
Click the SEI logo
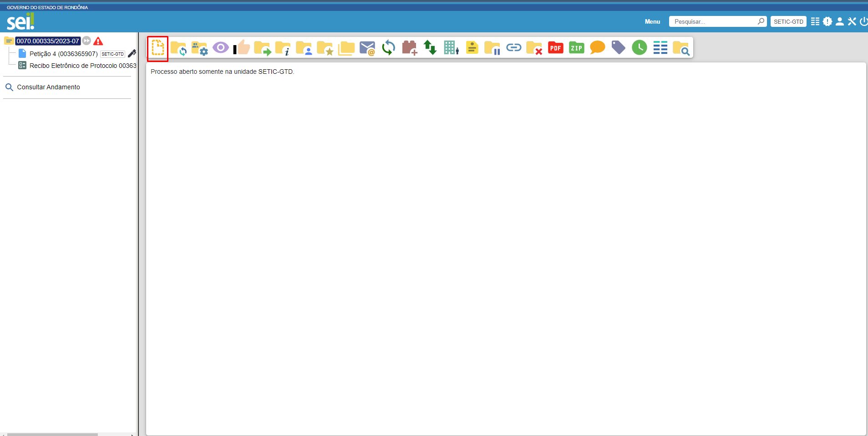point(20,21)
